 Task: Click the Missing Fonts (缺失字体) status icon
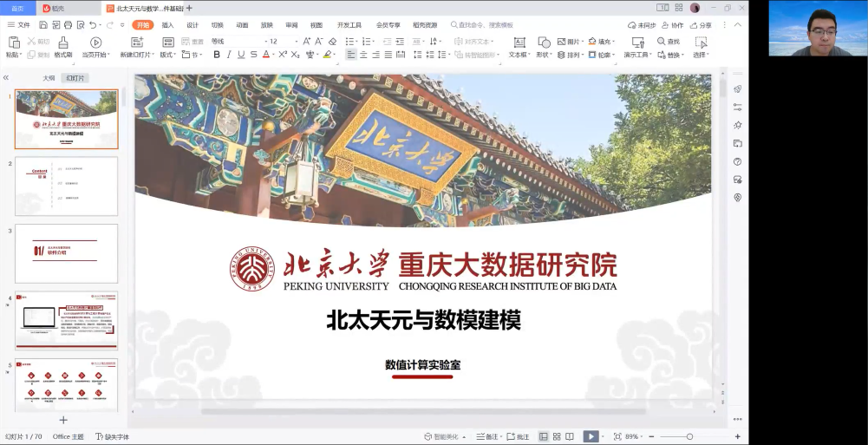[x=100, y=436]
